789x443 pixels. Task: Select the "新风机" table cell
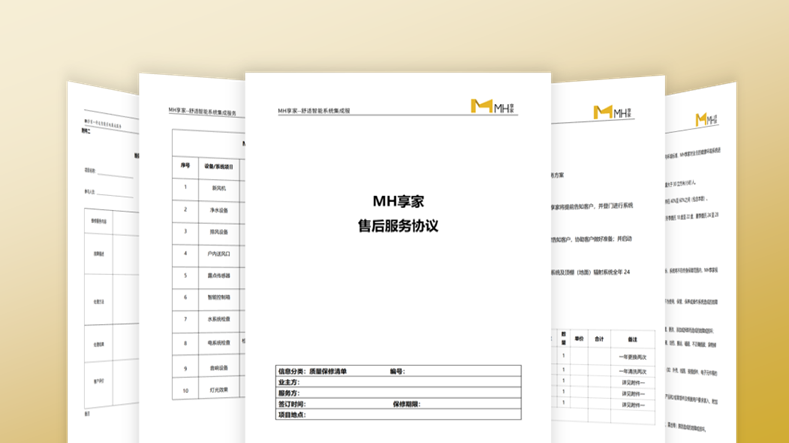(x=219, y=188)
